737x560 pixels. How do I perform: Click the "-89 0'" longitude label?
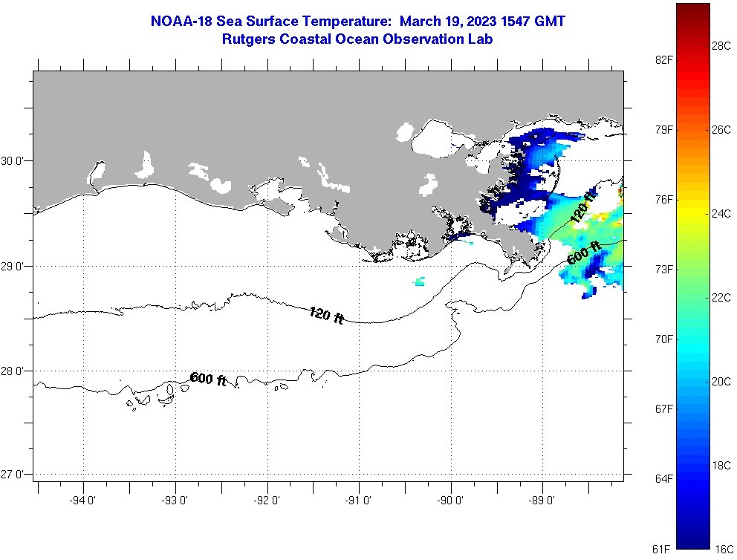pos(542,501)
